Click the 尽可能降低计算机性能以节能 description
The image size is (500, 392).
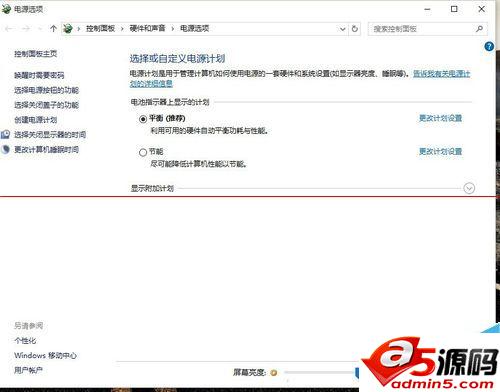pyautogui.click(x=199, y=164)
